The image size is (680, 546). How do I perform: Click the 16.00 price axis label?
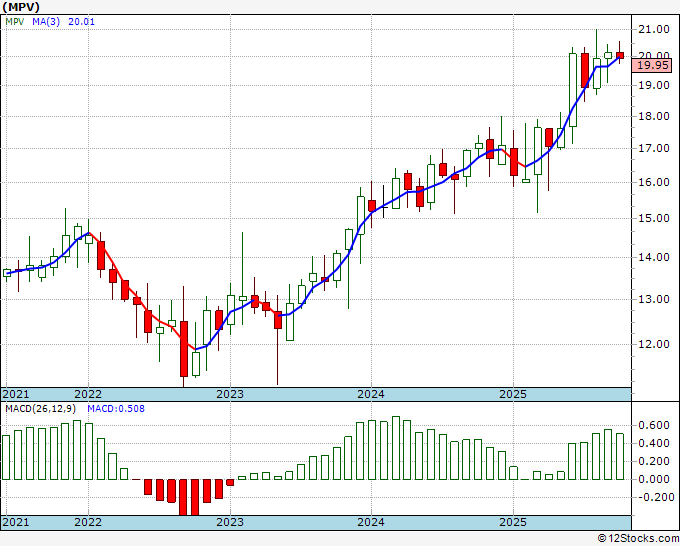coord(654,182)
